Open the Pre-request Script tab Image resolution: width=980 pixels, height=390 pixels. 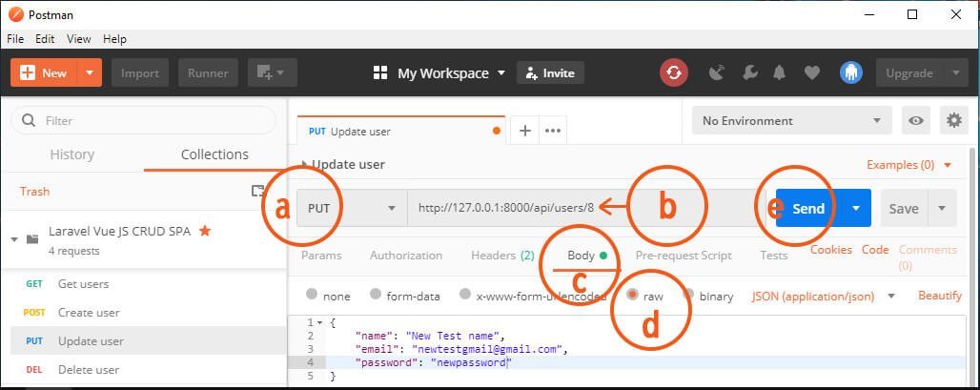click(x=684, y=255)
